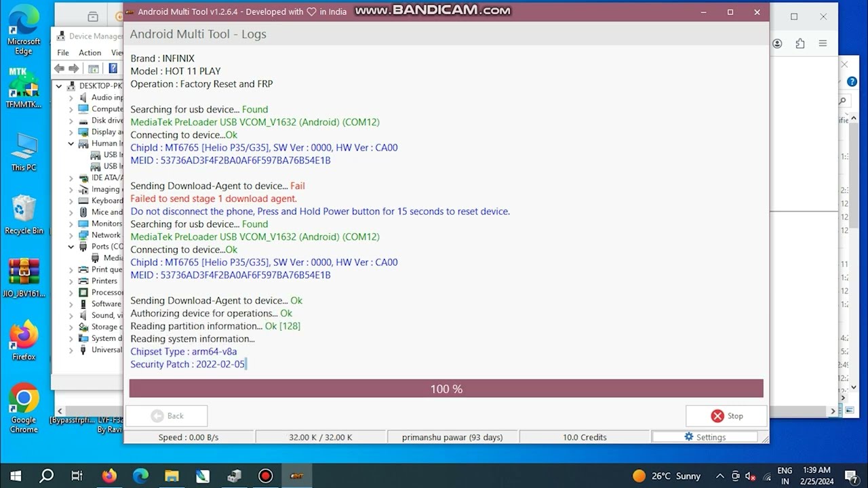
Task: Click Device Manager properties toolbar icon
Action: (x=94, y=68)
